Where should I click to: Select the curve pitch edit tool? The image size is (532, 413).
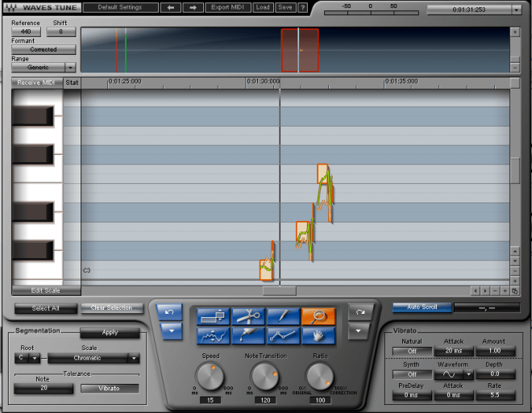[213, 336]
